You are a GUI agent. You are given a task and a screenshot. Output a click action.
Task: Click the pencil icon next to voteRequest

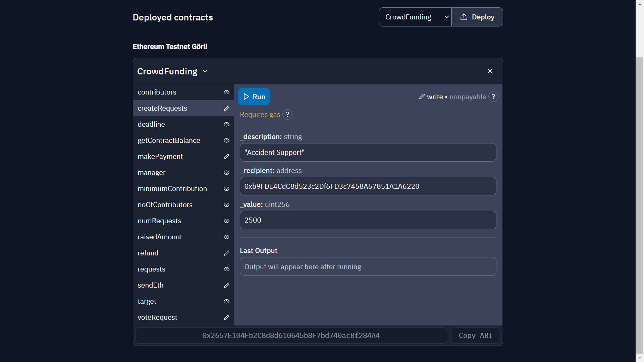226,317
